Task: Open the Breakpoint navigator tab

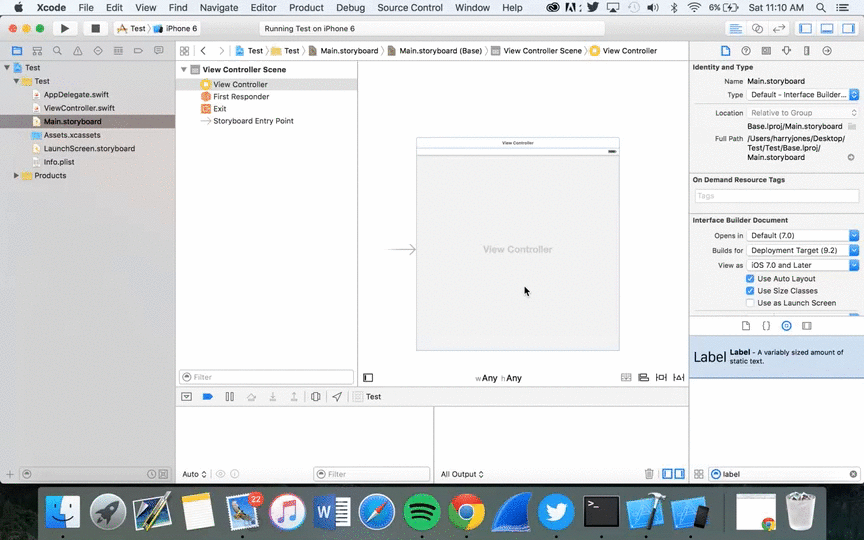Action: coord(138,51)
